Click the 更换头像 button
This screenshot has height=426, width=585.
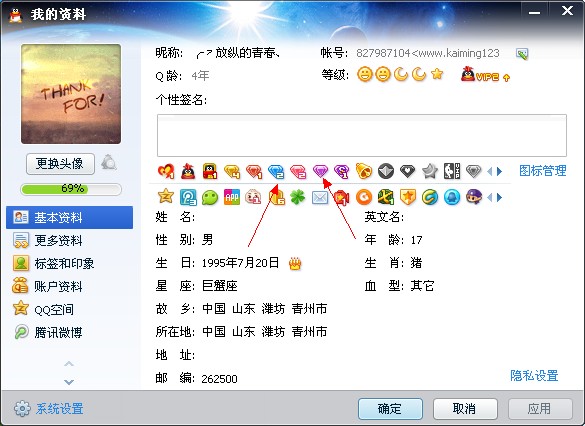(x=60, y=164)
